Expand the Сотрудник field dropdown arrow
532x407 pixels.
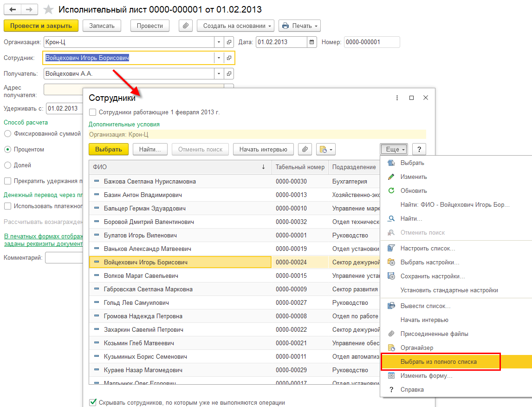[x=218, y=58]
